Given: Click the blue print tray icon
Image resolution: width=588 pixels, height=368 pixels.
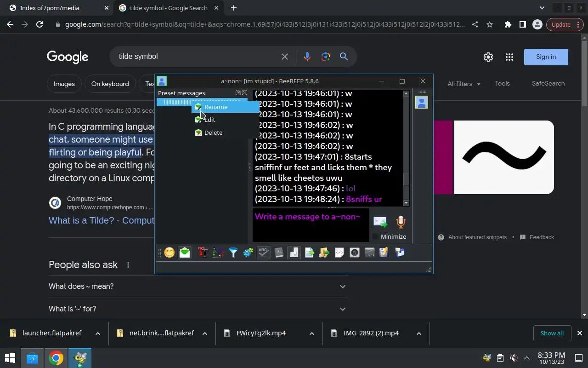Looking at the screenshot, I should point(400,253).
